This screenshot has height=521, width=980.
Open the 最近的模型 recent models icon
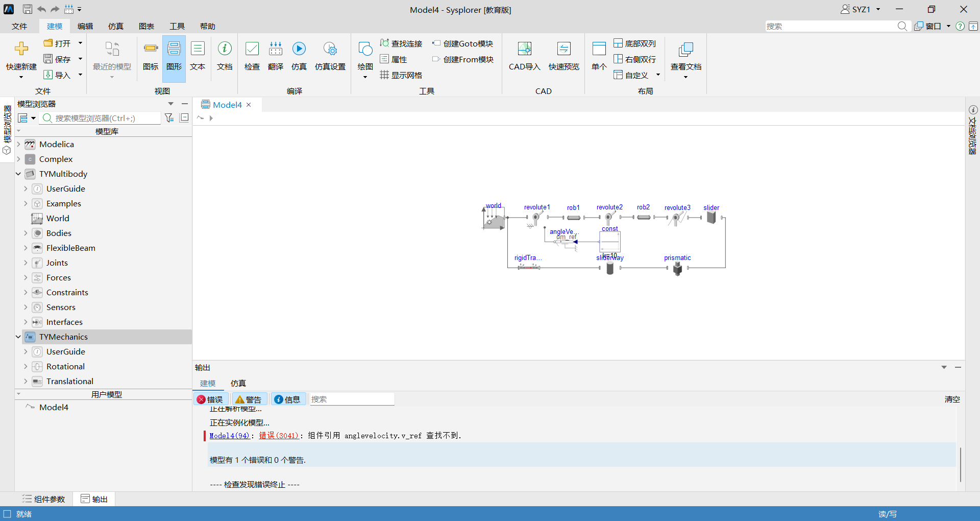tap(112, 49)
